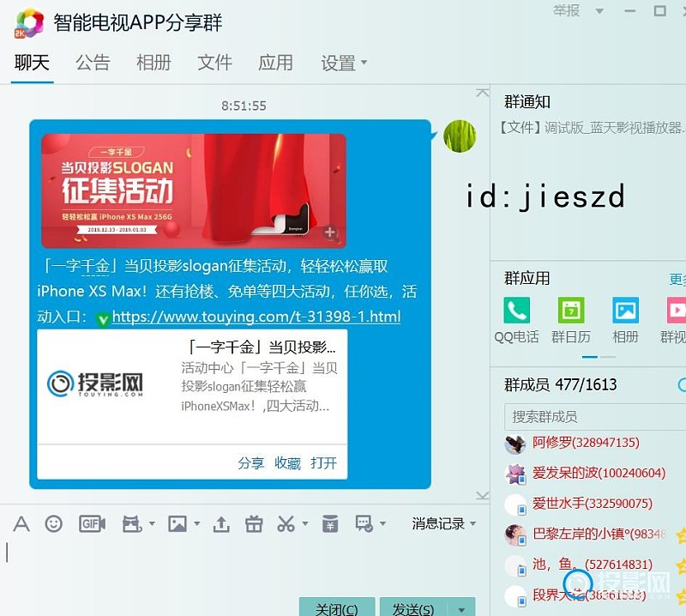Screen dimensions: 686x616
Task: Open the emoji smiley picker
Action: tap(54, 523)
